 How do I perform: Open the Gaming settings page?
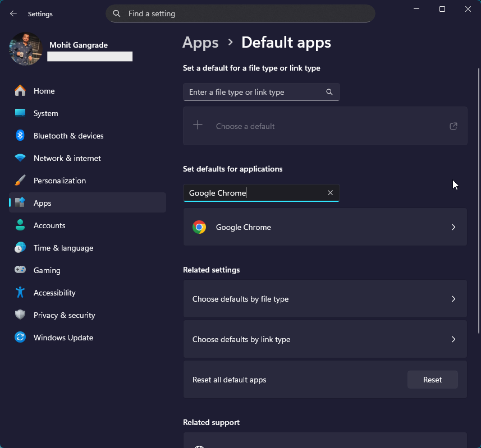pyautogui.click(x=47, y=270)
